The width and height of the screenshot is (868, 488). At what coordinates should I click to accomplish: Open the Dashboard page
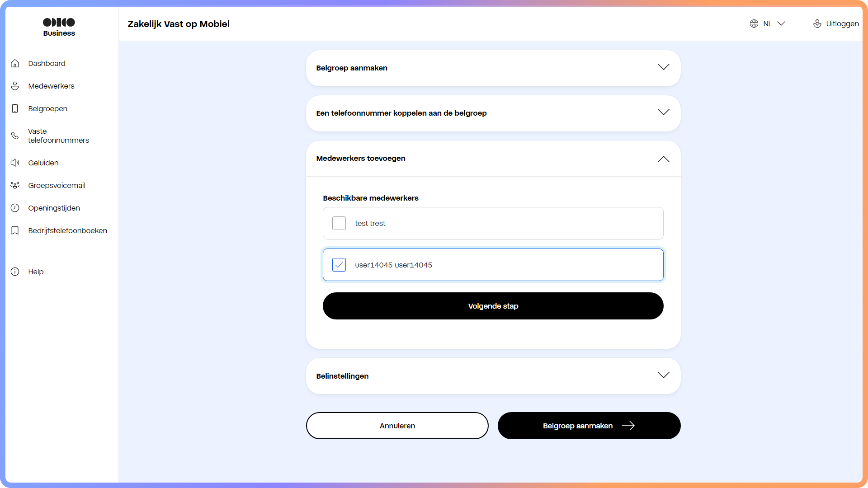point(15,63)
